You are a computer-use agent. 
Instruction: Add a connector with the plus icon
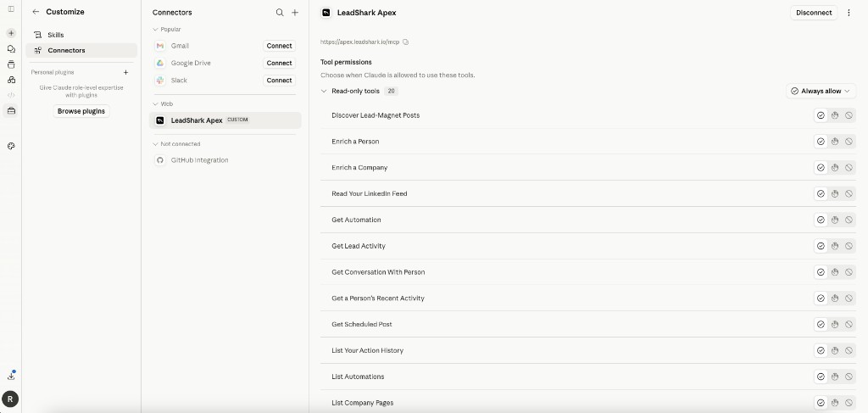pyautogui.click(x=295, y=12)
